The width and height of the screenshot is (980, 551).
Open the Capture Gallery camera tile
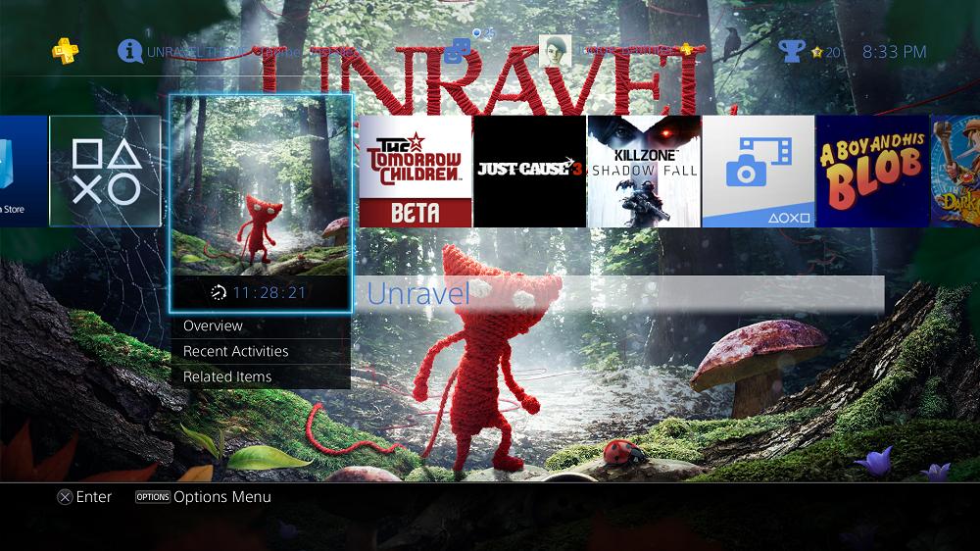759,172
